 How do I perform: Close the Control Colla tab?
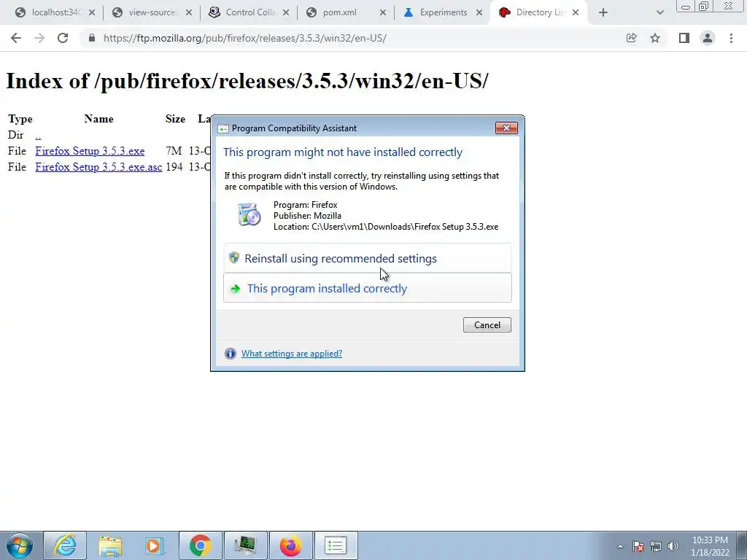286,13
